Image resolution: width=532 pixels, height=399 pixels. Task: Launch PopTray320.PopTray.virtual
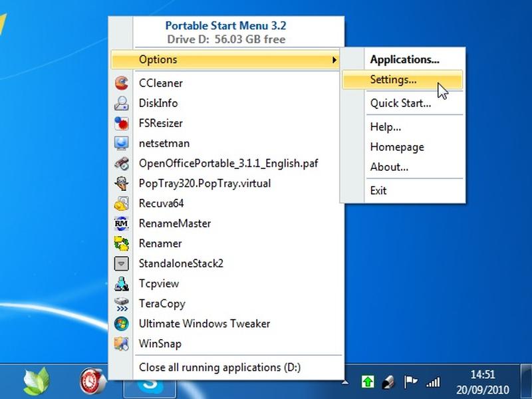(205, 184)
